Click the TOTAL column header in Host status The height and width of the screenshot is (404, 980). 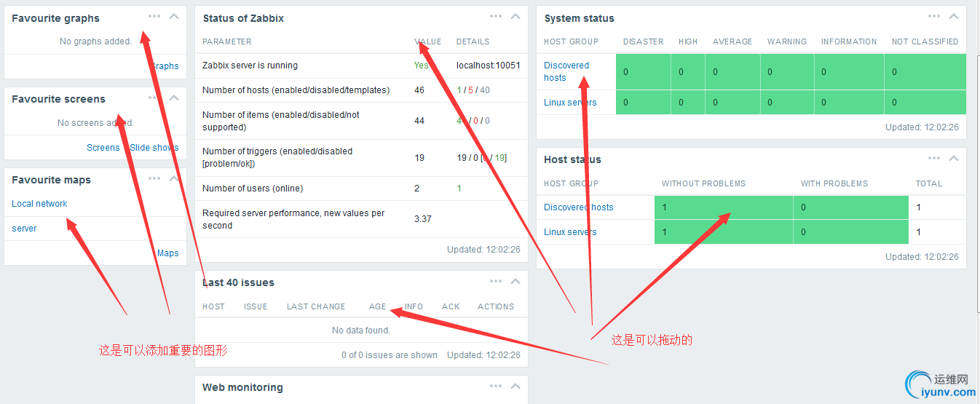coord(929,184)
